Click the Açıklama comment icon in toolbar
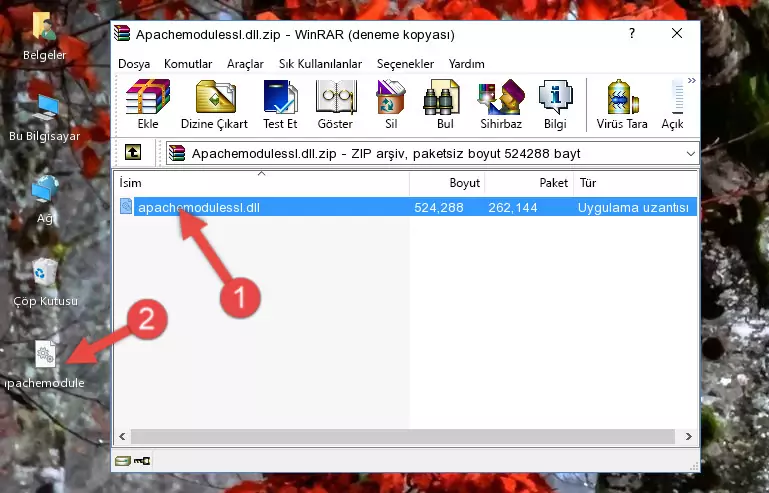Viewport: 769px width, 493px height. click(673, 104)
